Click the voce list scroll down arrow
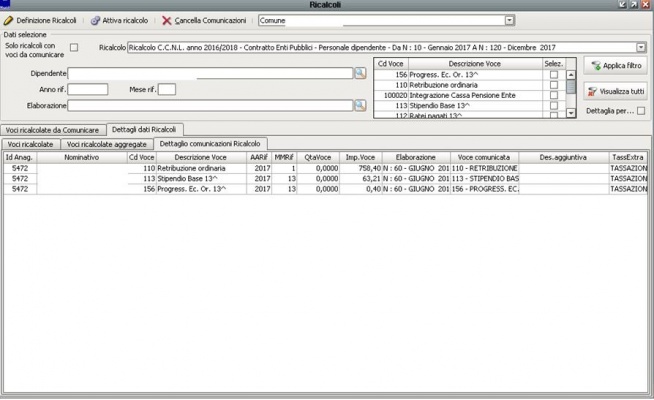Viewport: 654px width, 400px height. [x=571, y=113]
